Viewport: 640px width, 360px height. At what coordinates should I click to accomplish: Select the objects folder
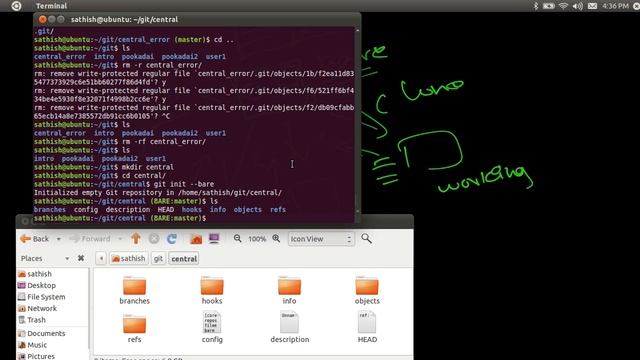(367, 290)
